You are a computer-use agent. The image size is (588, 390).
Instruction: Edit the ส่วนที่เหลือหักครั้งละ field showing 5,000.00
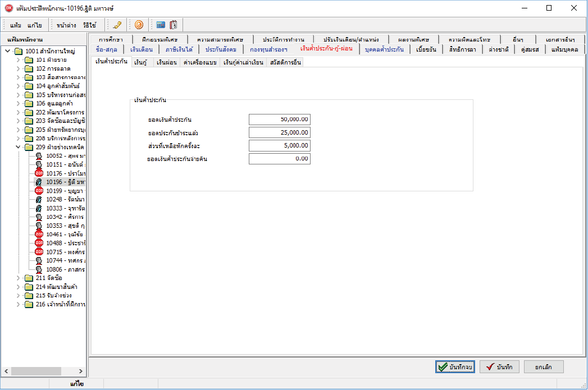tap(280, 146)
